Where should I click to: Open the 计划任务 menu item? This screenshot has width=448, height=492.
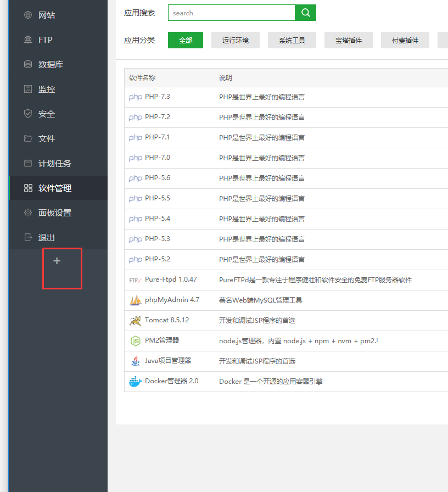58,163
